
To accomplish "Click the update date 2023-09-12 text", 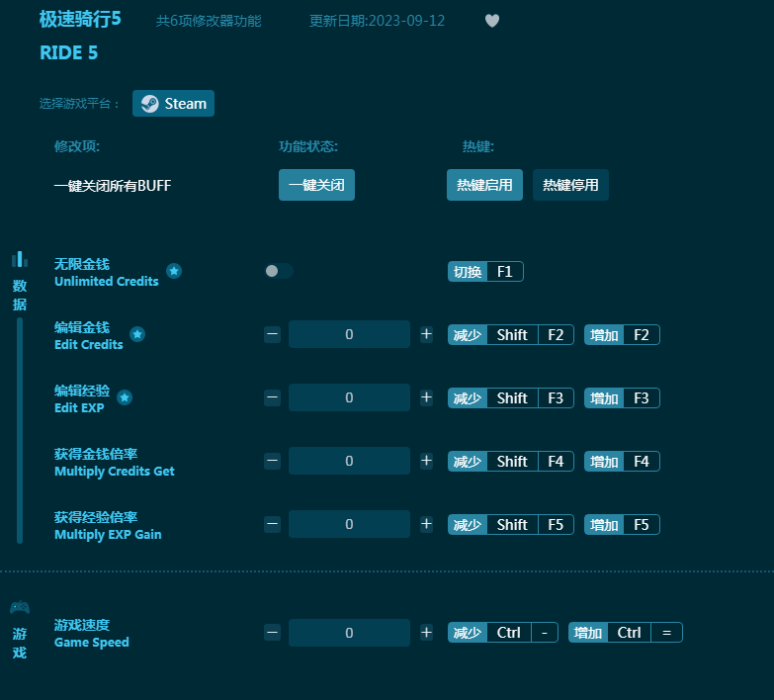I will pyautogui.click(x=377, y=21).
